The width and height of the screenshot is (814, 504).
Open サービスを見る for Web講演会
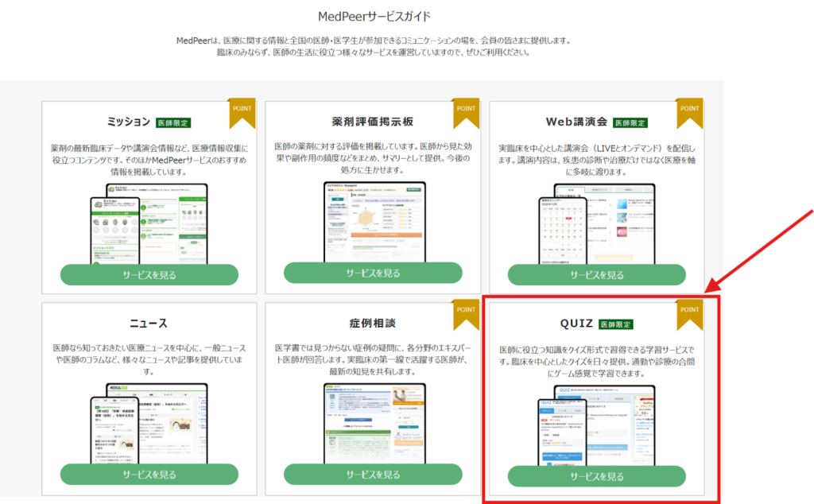coord(597,274)
